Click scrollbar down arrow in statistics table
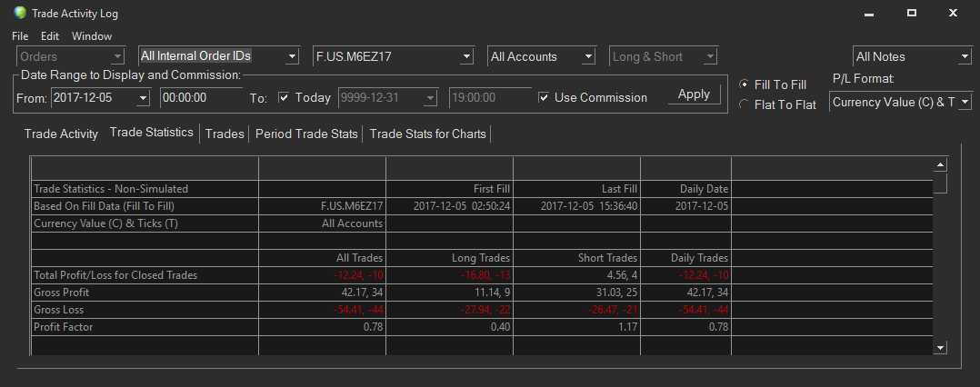This screenshot has width=980, height=387. pos(940,348)
